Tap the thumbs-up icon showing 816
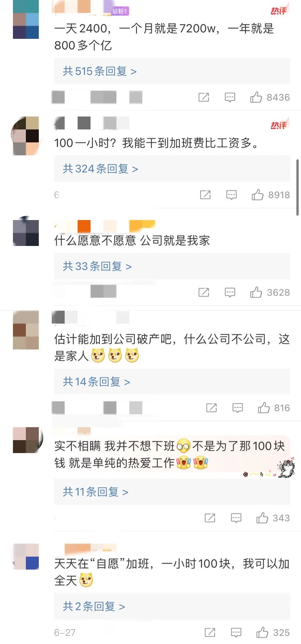Image resolution: width=301 pixels, height=644 pixels. [264, 408]
